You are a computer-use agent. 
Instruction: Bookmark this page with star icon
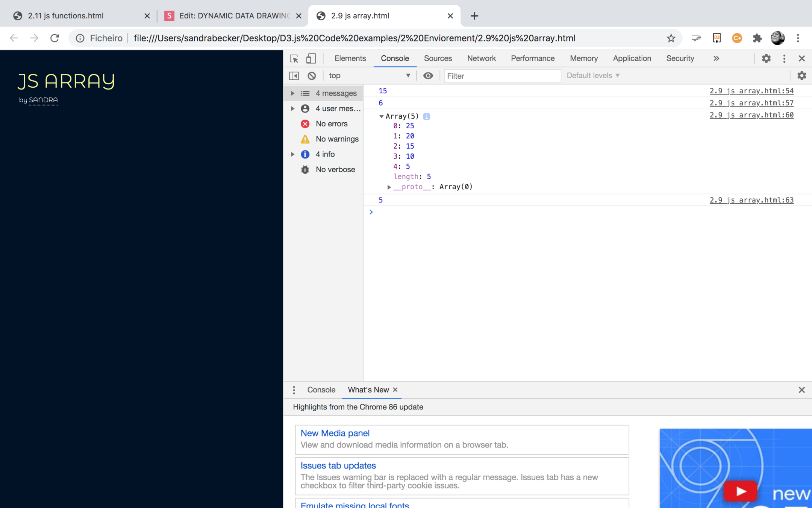[x=671, y=38]
